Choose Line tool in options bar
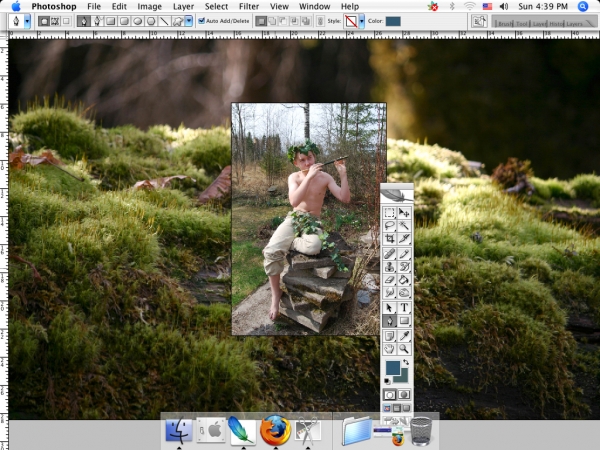Screen dimensions: 600x450 click(164, 21)
